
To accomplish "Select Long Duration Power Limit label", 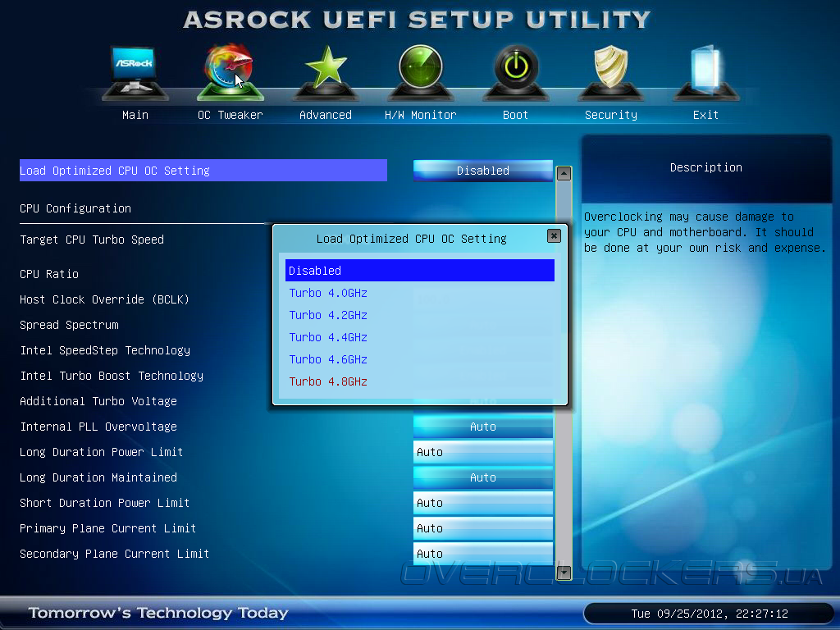I will pyautogui.click(x=101, y=452).
